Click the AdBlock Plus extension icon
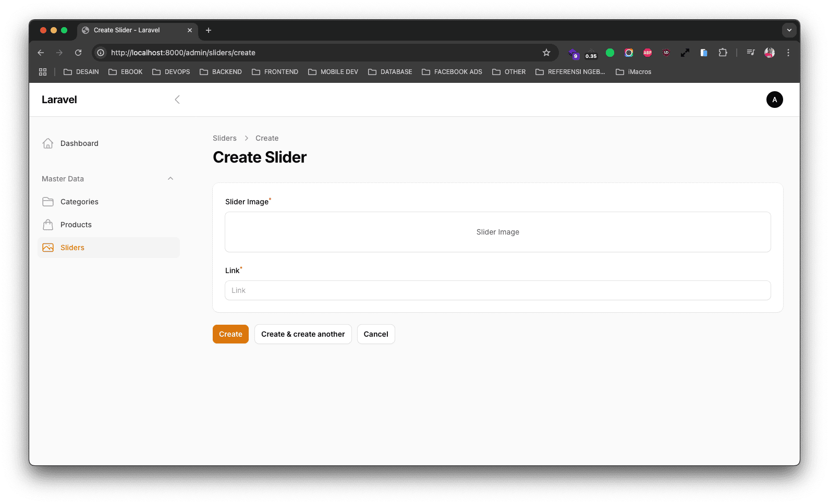 [x=648, y=53]
